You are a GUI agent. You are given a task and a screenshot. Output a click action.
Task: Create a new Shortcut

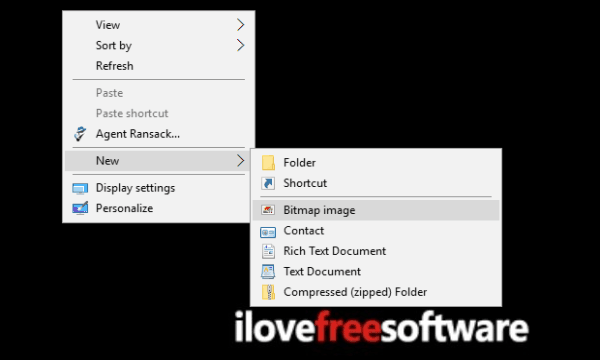[376, 183]
